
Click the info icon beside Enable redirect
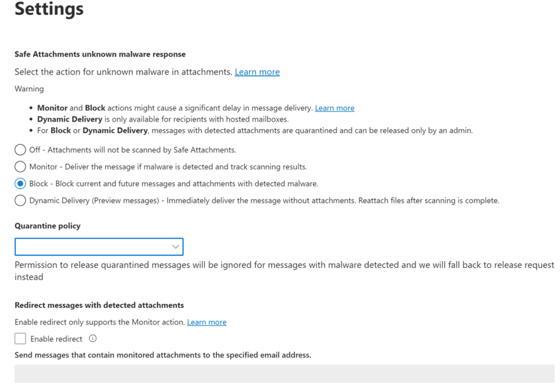tap(92, 338)
